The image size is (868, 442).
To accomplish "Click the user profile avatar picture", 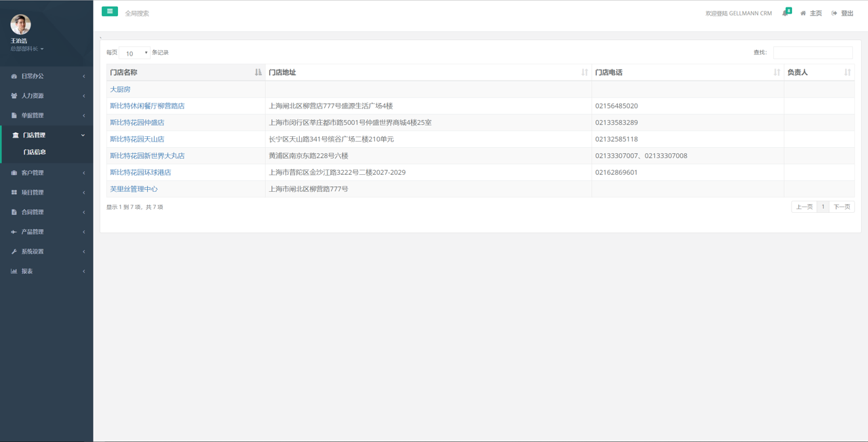I will [20, 24].
